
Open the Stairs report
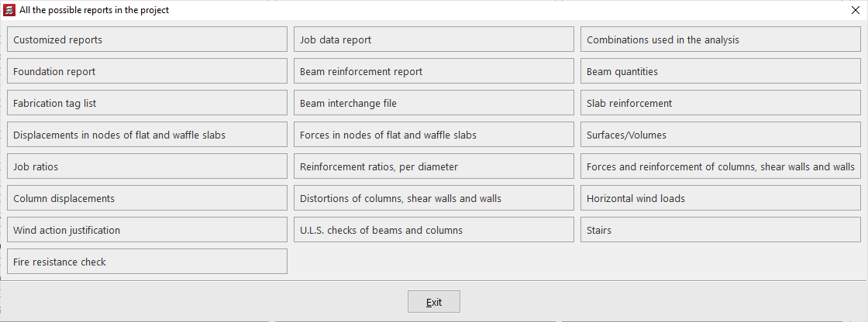click(720, 231)
